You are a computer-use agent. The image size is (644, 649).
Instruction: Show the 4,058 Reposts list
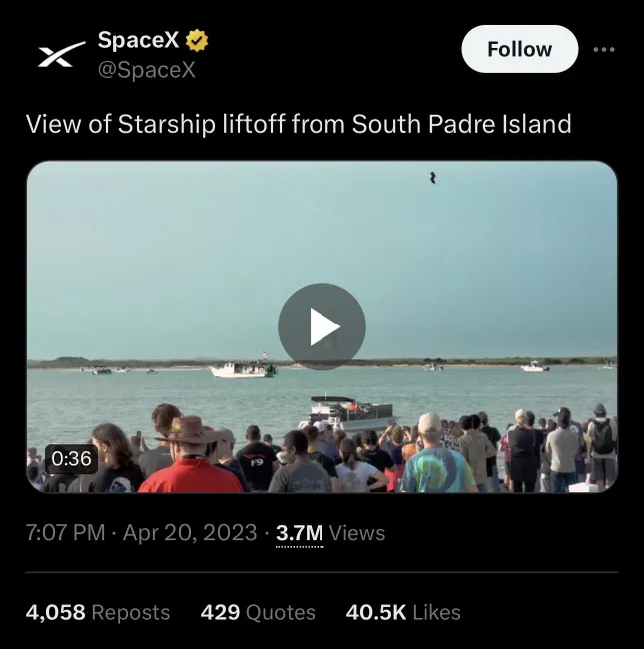(97, 612)
